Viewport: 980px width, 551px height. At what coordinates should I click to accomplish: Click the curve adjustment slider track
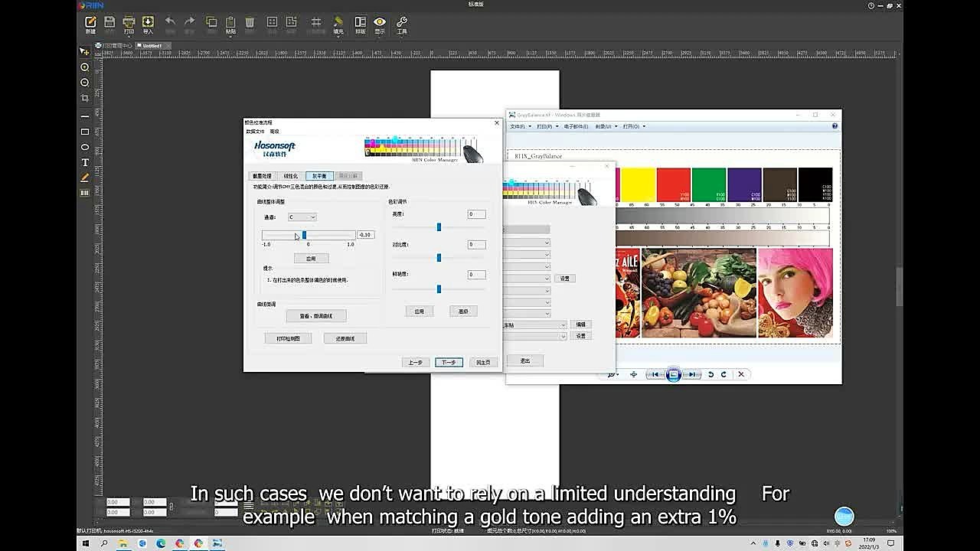click(x=308, y=235)
